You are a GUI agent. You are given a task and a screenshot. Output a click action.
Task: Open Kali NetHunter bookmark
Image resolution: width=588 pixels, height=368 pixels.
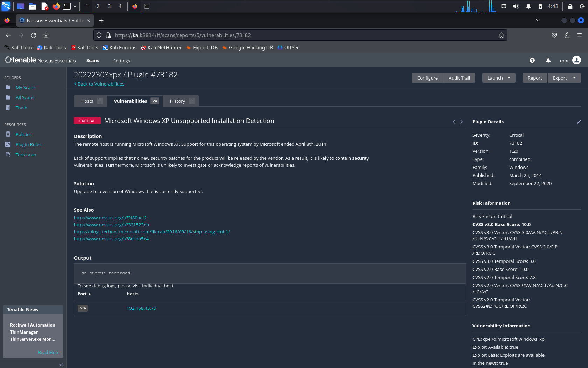161,48
